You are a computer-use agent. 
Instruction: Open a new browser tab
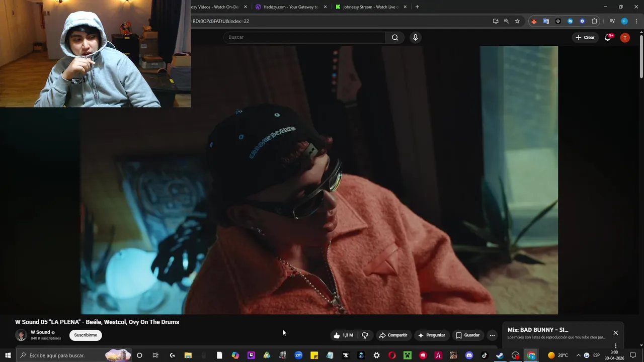point(417,7)
